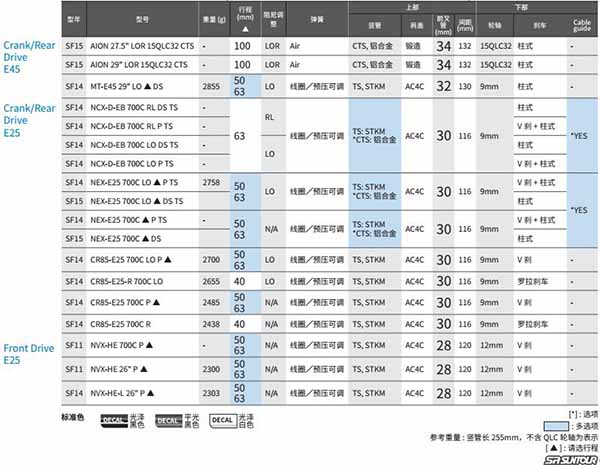Click the [▲]: 请选行程 legend note
Screen dimensions: 600x465
click(x=571, y=448)
